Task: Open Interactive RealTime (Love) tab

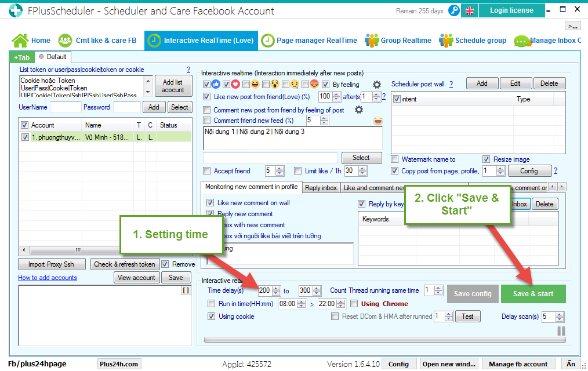Action: pyautogui.click(x=201, y=41)
